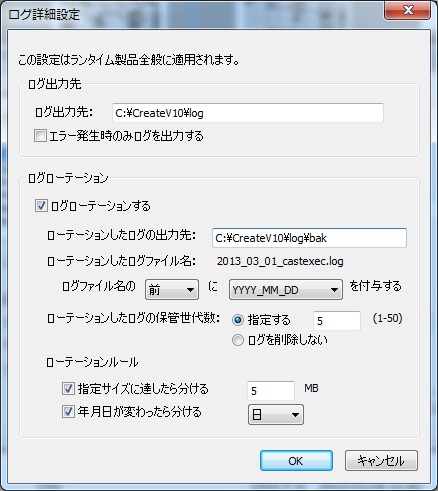The image size is (438, 491).
Task: Click the ログ出力先 path input field
Action: [248, 113]
